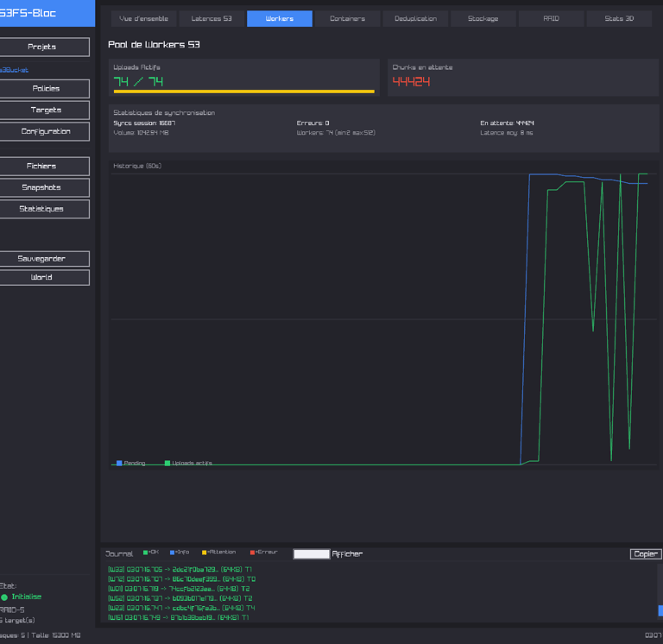Click the green OK journal legend marker

point(146,552)
